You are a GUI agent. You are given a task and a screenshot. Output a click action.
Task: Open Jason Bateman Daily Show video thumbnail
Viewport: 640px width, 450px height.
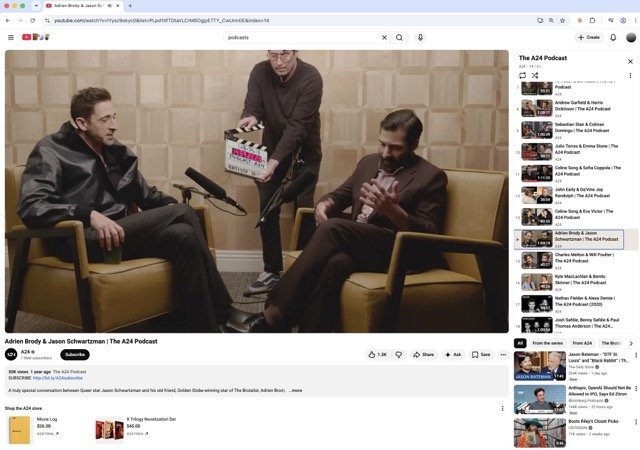point(540,366)
